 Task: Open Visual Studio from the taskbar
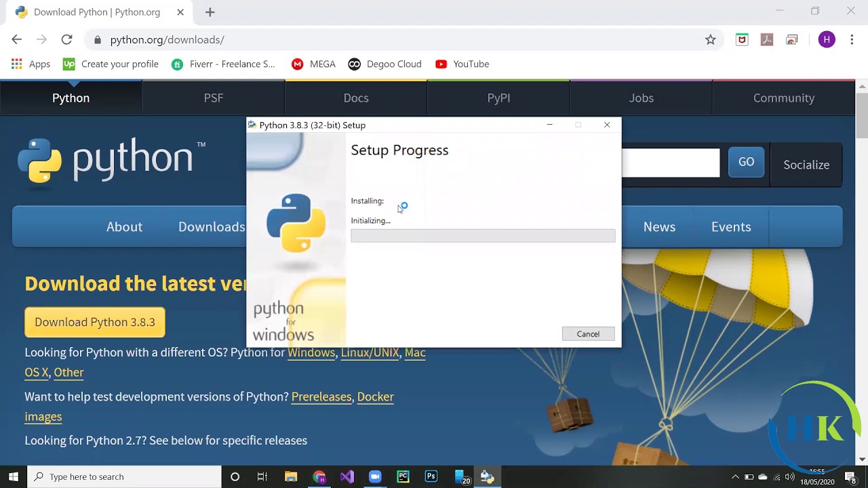(x=347, y=476)
